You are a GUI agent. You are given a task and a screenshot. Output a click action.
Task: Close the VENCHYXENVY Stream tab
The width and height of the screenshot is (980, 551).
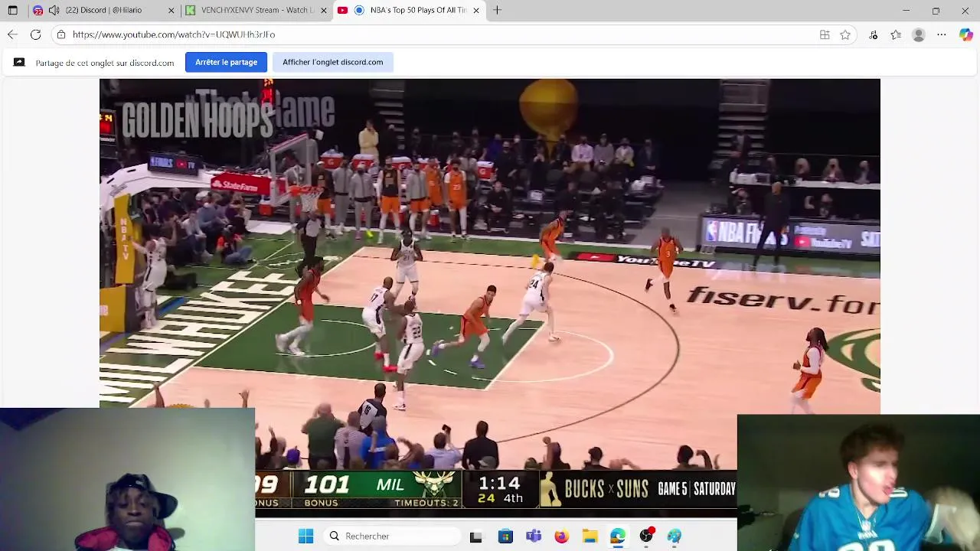[x=323, y=10]
